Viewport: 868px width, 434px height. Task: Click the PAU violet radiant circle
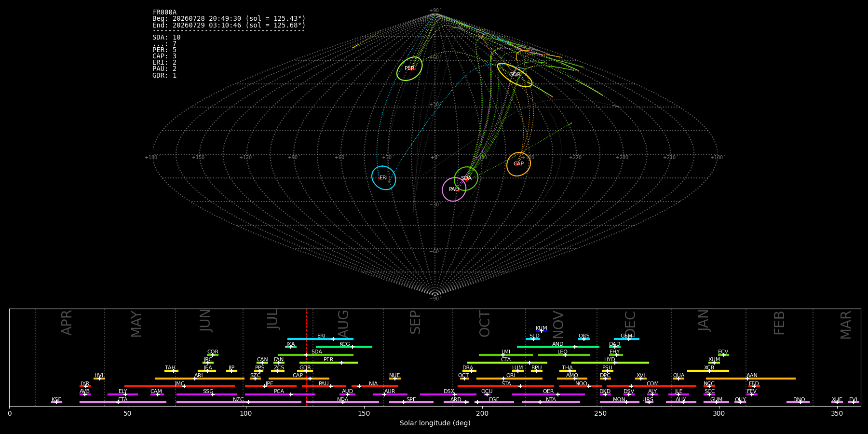(x=454, y=189)
